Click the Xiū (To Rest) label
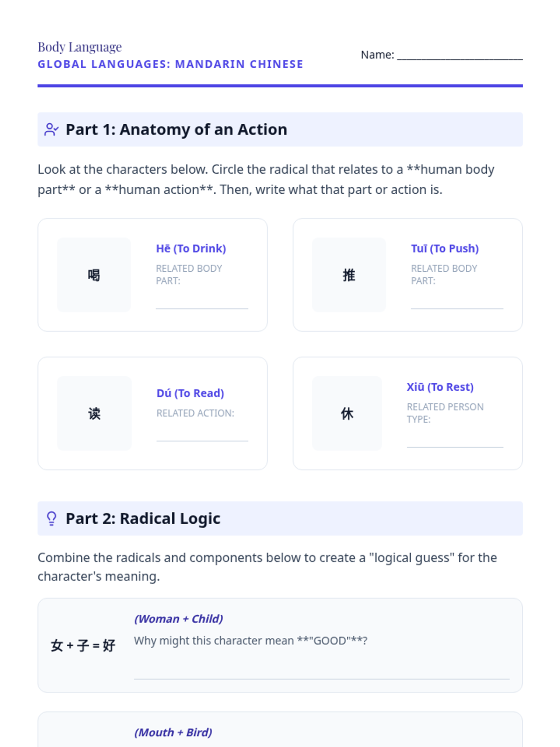This screenshot has height=747, width=560. click(440, 387)
